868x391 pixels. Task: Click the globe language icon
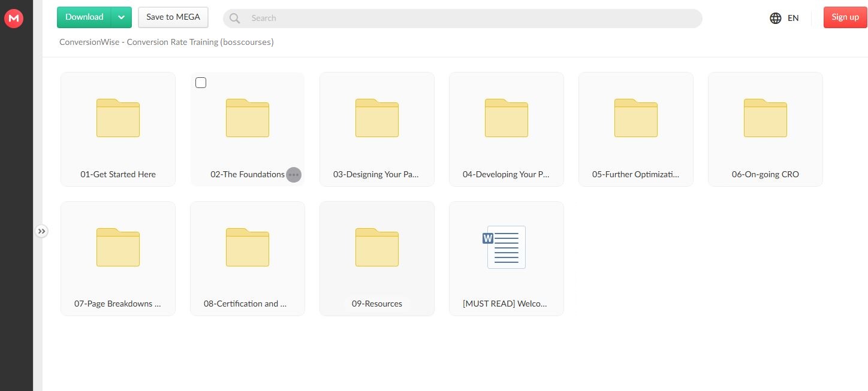point(775,18)
